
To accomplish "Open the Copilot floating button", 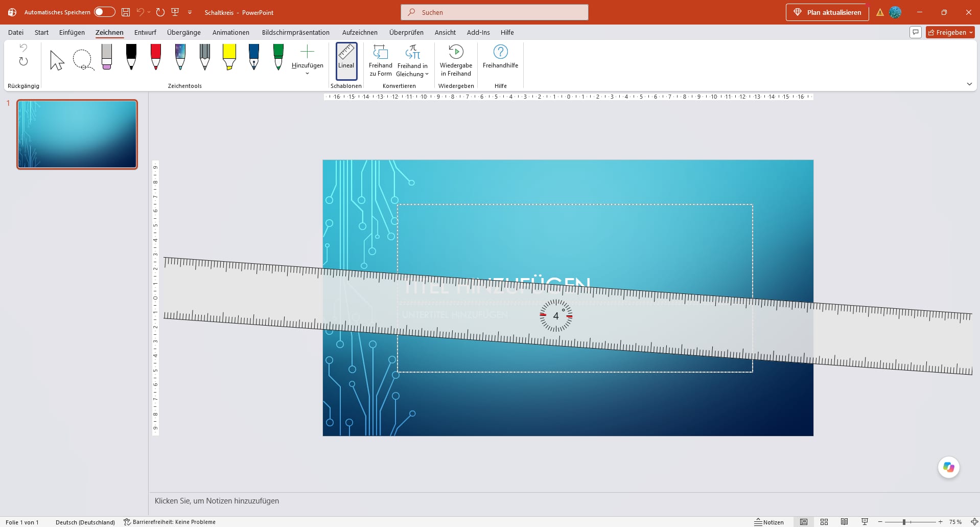I will click(x=949, y=467).
